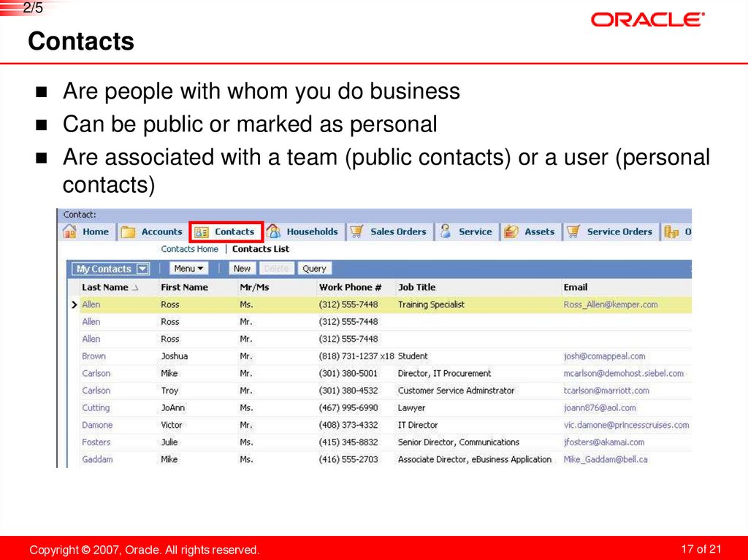Click the First Name column header
The image size is (748, 560).
point(184,287)
